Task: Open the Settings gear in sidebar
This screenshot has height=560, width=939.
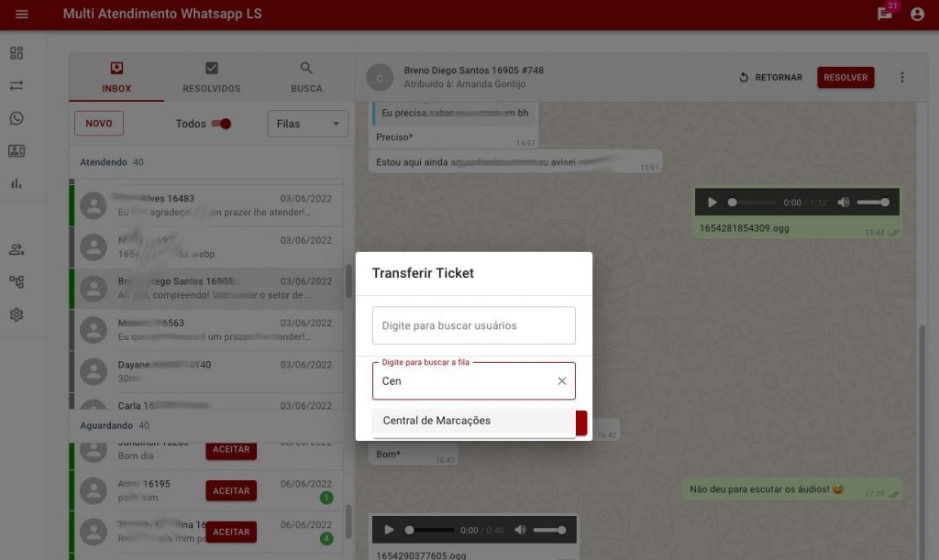Action: coord(17,314)
